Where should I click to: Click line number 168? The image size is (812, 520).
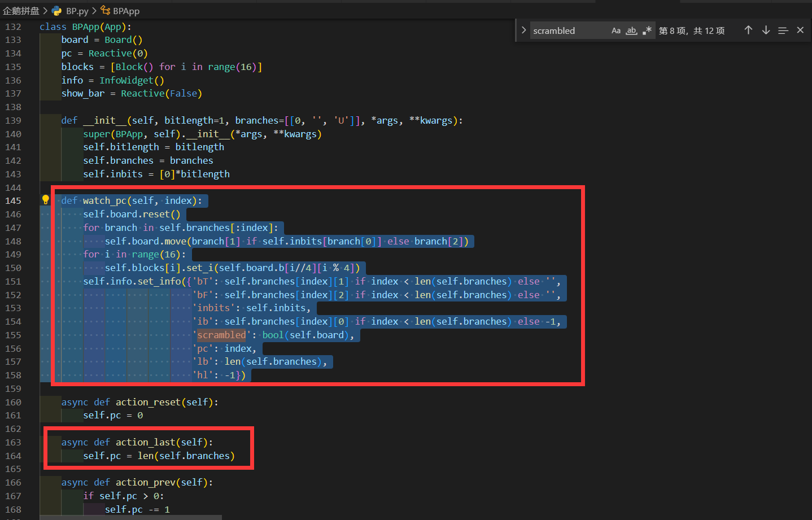tap(13, 509)
